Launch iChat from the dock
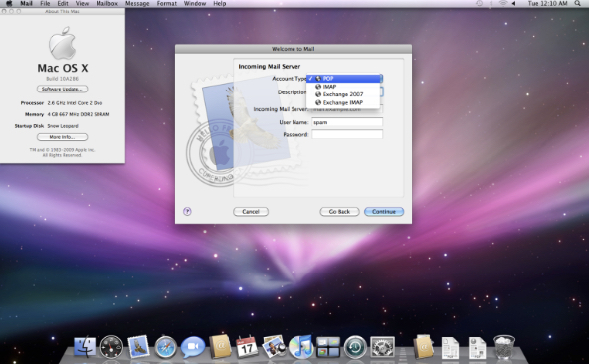Viewport: 589px width, 364px height. click(193, 347)
